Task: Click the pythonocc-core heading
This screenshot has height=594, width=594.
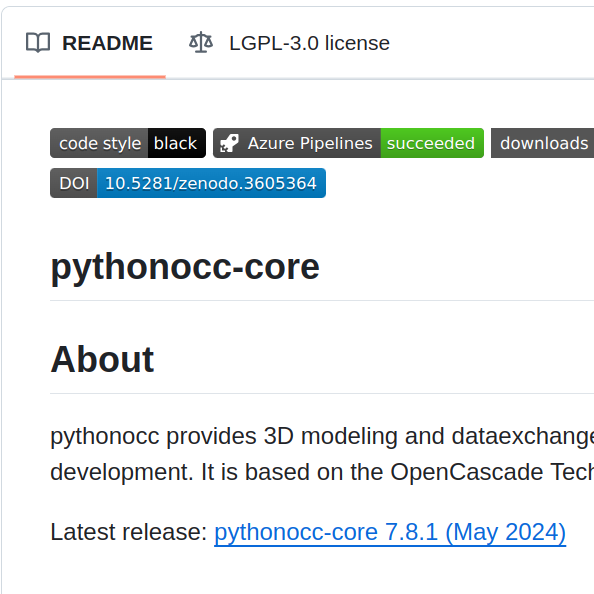Action: pyautogui.click(x=185, y=267)
